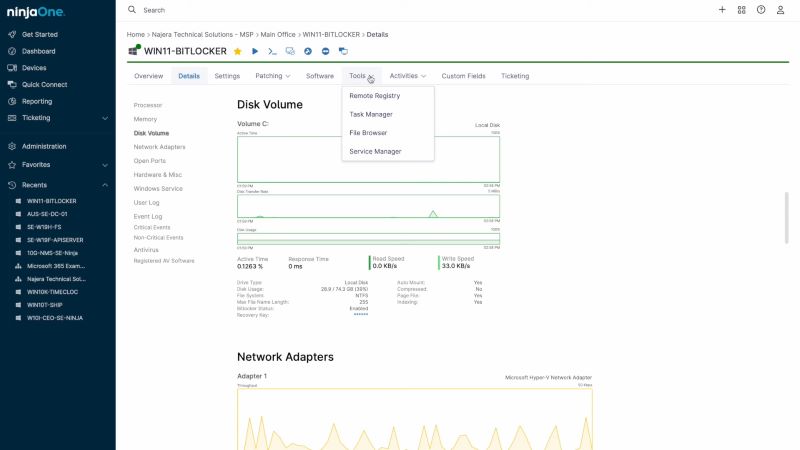Expand the Ticketing sidebar chevron

[x=105, y=118]
